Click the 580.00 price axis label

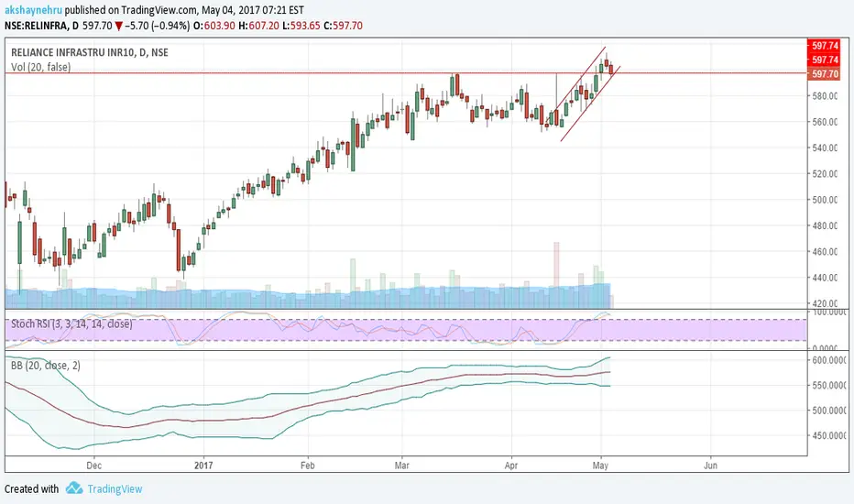coord(825,96)
